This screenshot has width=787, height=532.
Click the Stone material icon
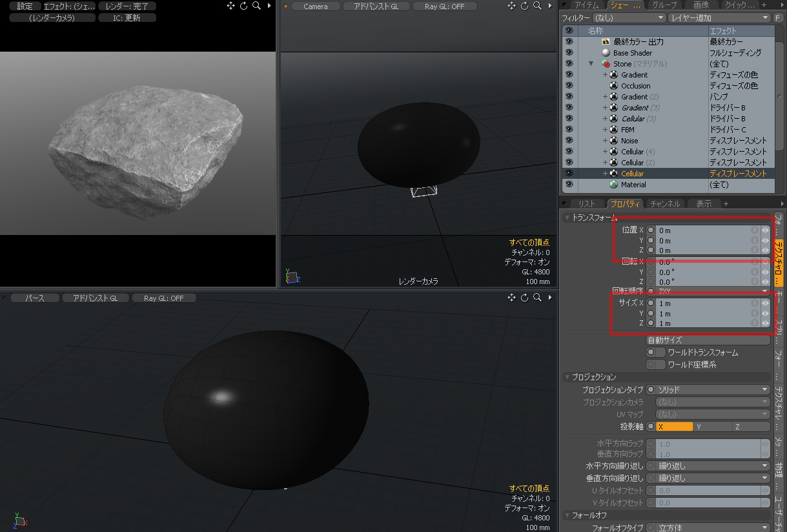606,64
